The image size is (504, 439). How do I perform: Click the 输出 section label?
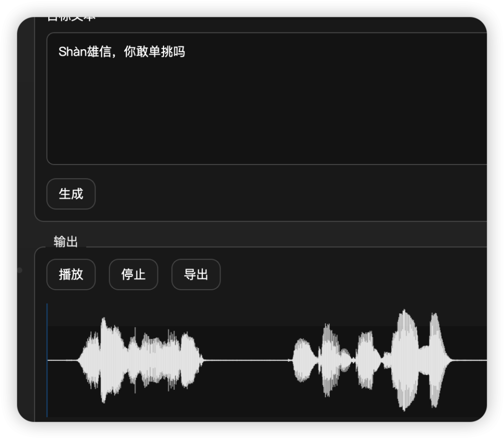(x=65, y=241)
